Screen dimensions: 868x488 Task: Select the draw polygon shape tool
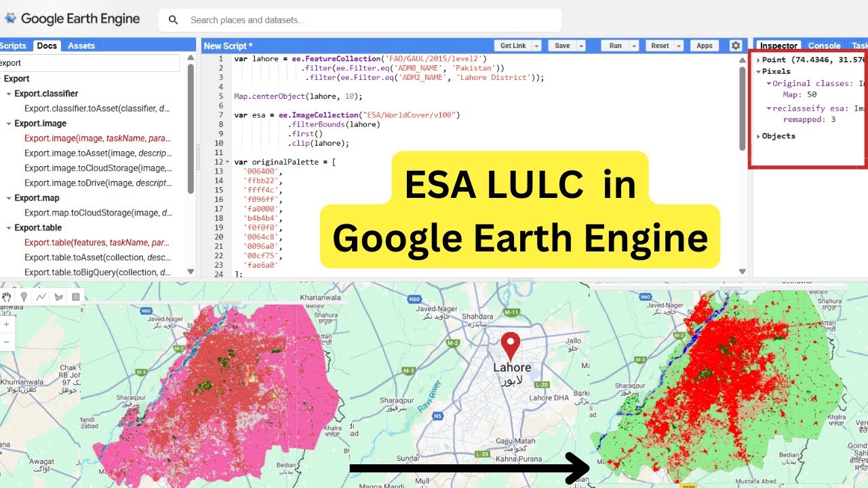coord(58,297)
